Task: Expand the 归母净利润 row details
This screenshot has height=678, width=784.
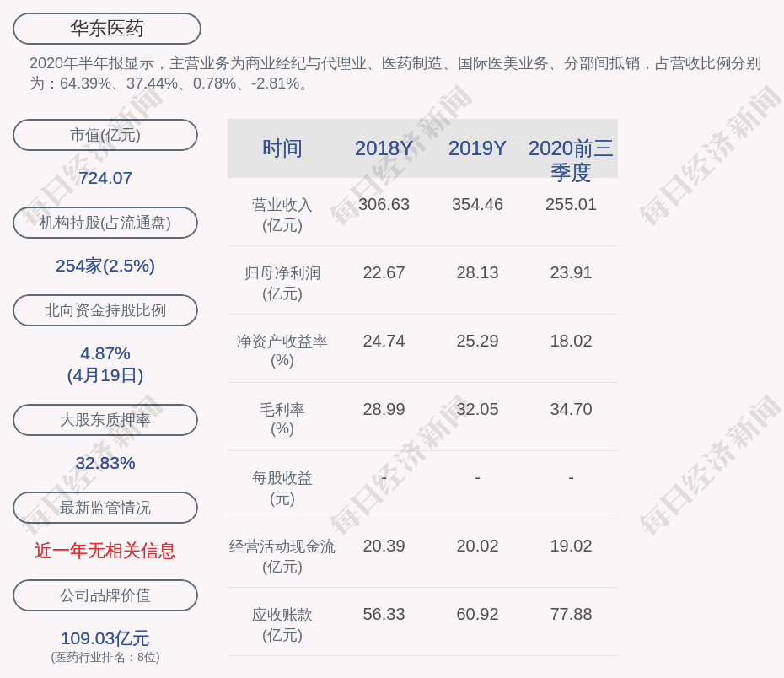Action: click(282, 282)
